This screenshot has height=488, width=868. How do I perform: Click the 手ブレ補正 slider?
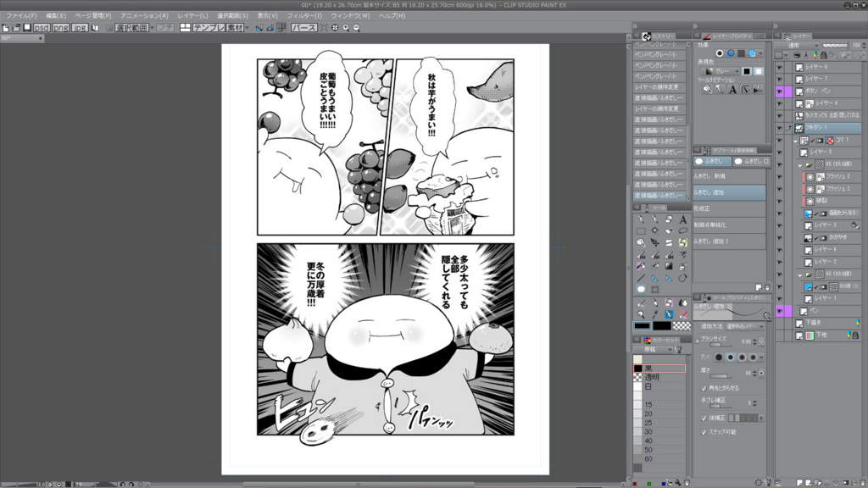(719, 406)
